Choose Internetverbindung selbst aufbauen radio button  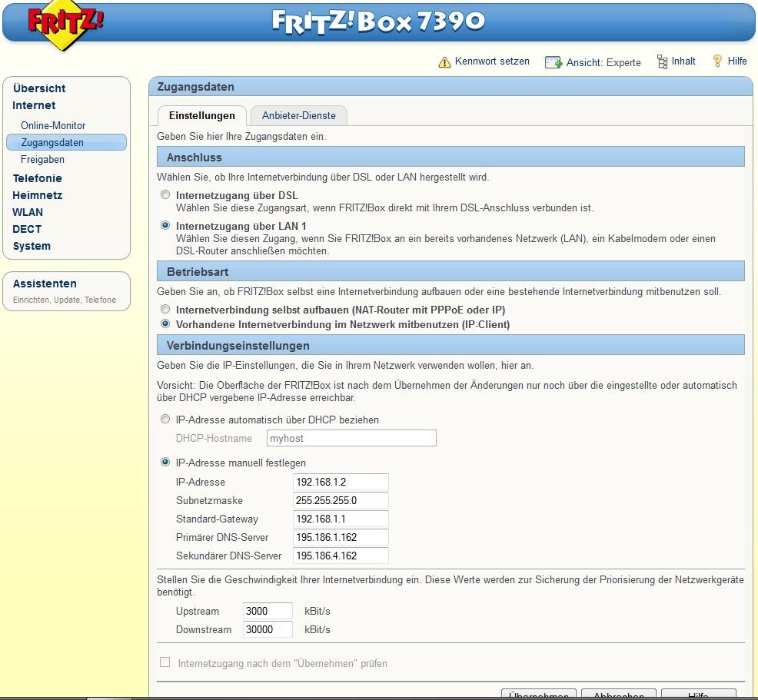(x=165, y=310)
